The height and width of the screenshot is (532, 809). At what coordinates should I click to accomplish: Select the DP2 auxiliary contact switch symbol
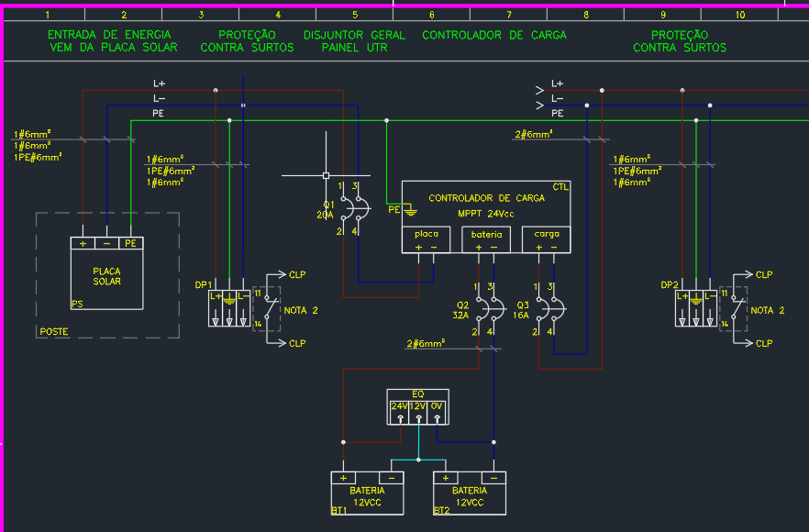[734, 308]
